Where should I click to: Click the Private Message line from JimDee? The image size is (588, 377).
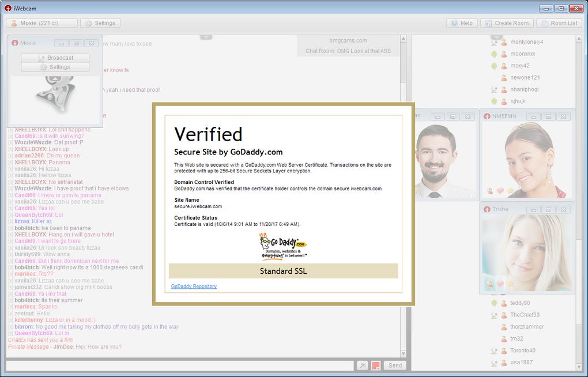65,347
